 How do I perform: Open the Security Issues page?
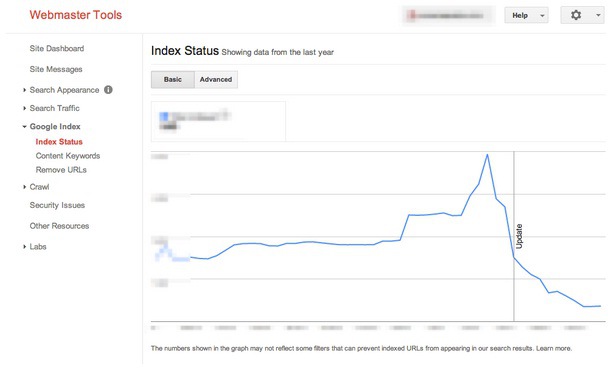(x=57, y=205)
